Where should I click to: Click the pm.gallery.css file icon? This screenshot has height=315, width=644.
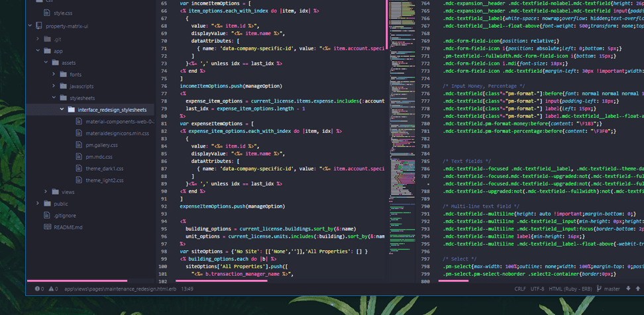(x=79, y=145)
